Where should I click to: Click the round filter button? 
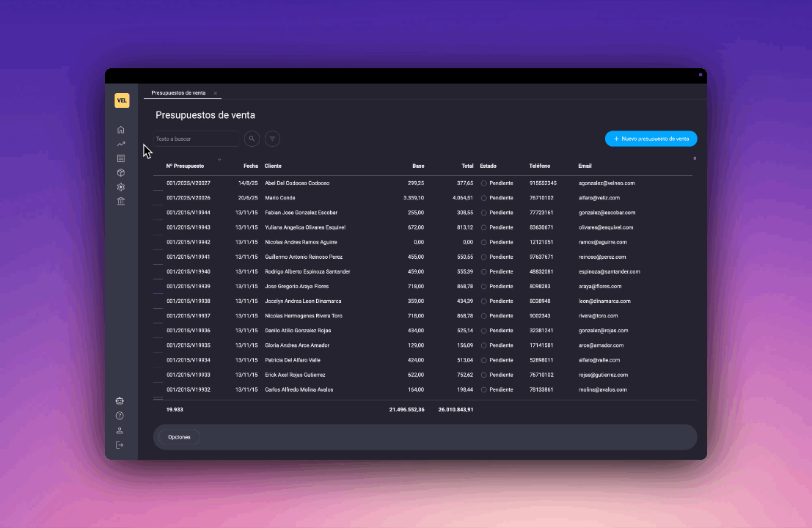[272, 139]
